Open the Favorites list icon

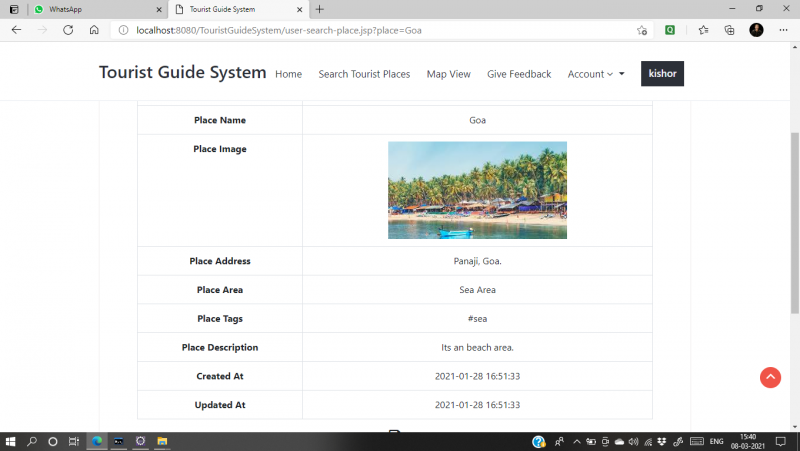[x=704, y=30]
